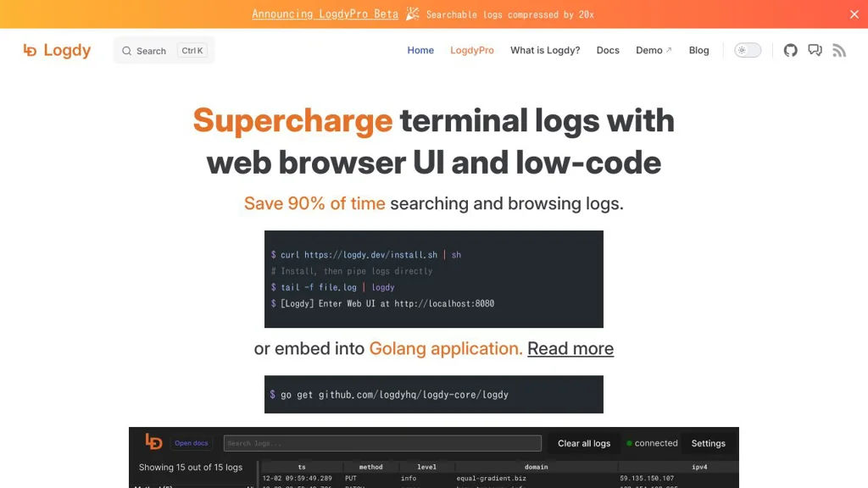
Task: Click the Golang application text
Action: click(x=446, y=348)
